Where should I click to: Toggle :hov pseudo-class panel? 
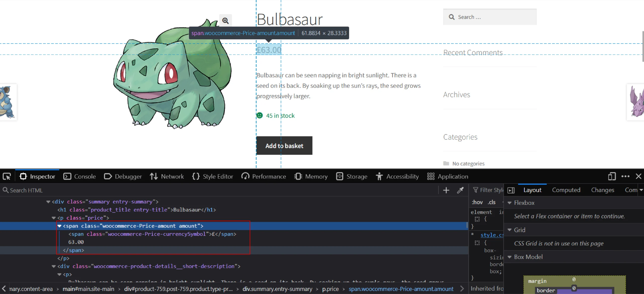(477, 202)
